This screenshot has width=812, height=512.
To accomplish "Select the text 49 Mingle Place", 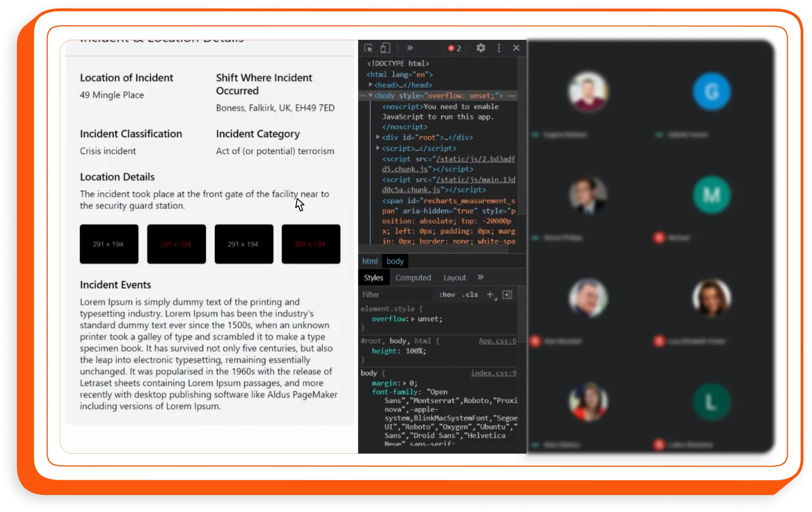I will click(112, 95).
